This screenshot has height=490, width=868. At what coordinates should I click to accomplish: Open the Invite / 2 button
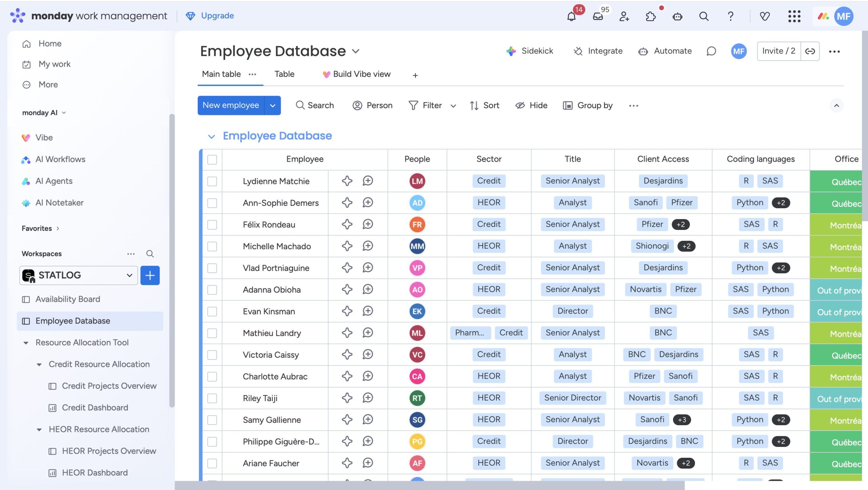779,51
